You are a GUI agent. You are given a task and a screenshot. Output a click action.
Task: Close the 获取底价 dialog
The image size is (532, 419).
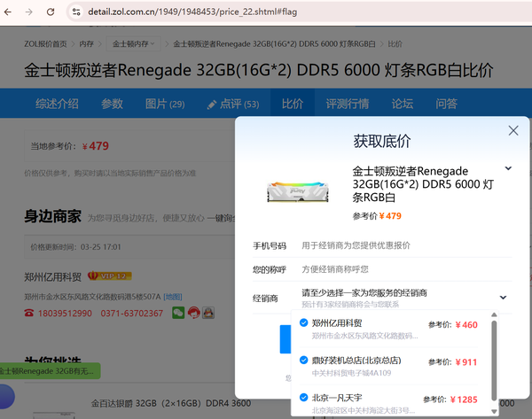pos(513,130)
